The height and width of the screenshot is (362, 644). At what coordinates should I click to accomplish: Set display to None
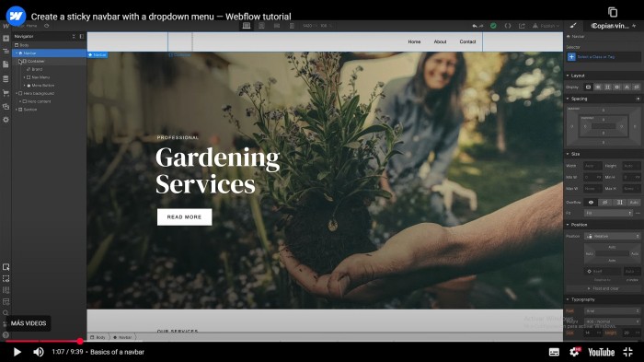click(x=637, y=88)
